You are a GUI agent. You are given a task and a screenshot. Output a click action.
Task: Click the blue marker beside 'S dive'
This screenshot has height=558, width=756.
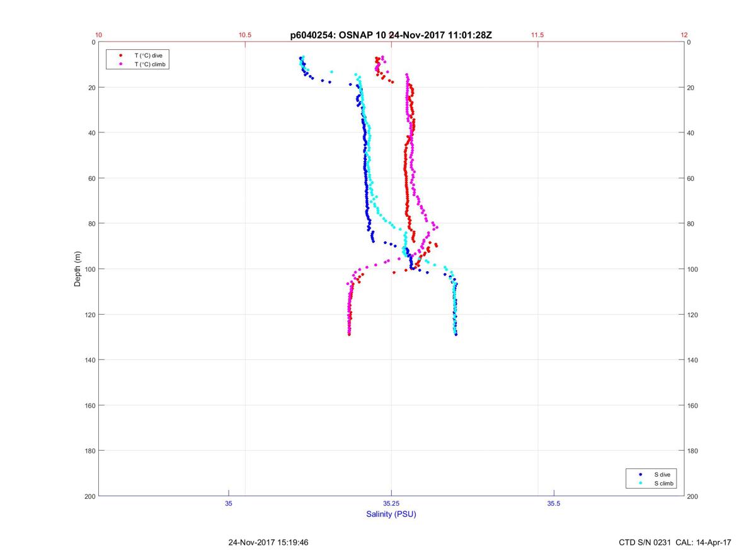[x=640, y=474]
